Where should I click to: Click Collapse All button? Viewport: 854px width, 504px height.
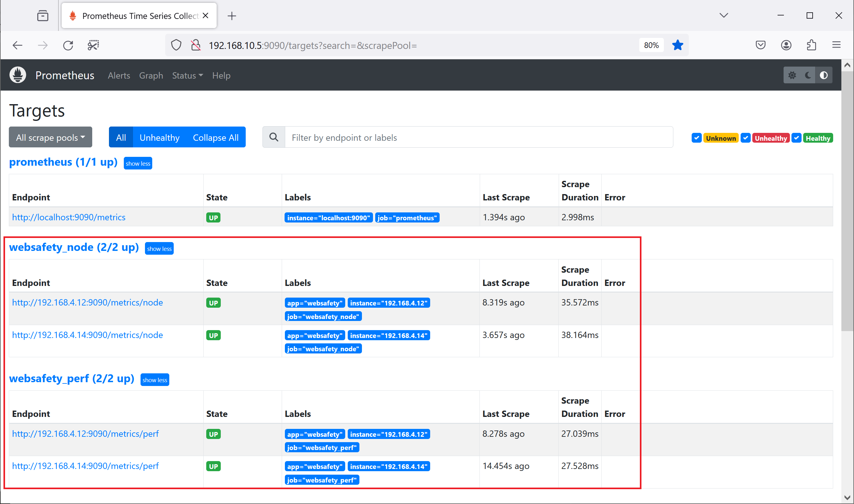(215, 137)
